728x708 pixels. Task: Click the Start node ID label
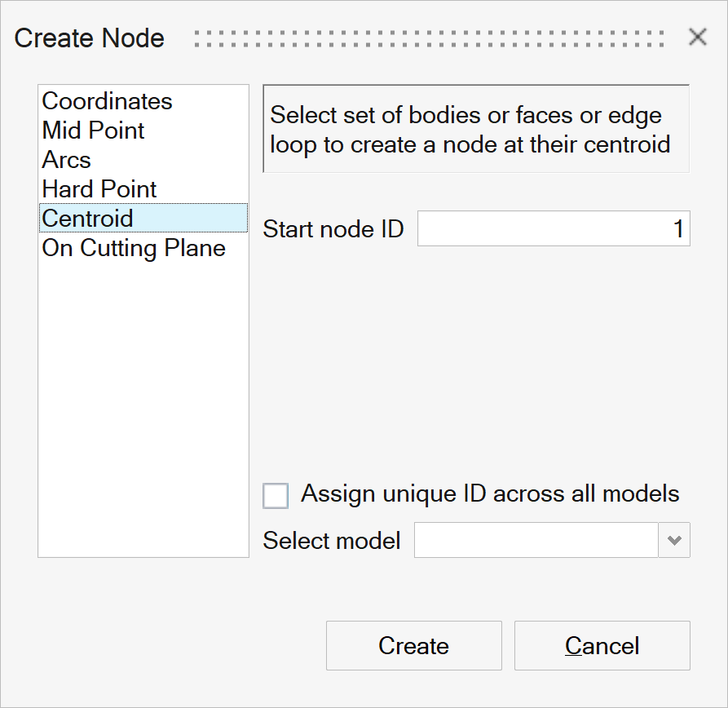pos(333,229)
